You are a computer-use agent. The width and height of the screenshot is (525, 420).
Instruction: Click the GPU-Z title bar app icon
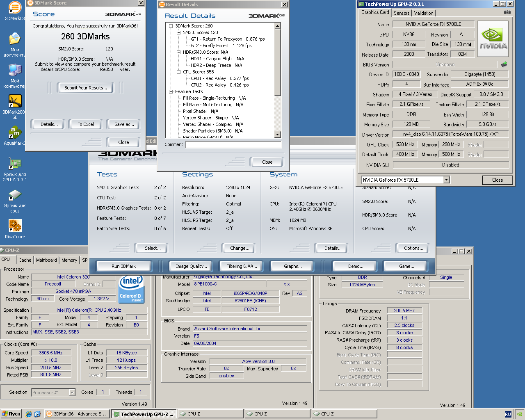pyautogui.click(x=361, y=4)
